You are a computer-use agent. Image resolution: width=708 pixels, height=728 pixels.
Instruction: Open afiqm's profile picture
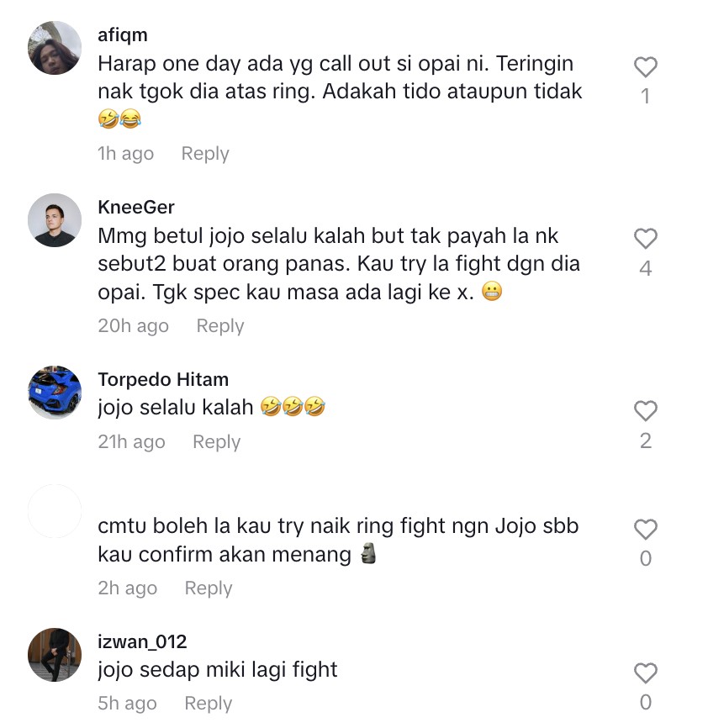[55, 47]
